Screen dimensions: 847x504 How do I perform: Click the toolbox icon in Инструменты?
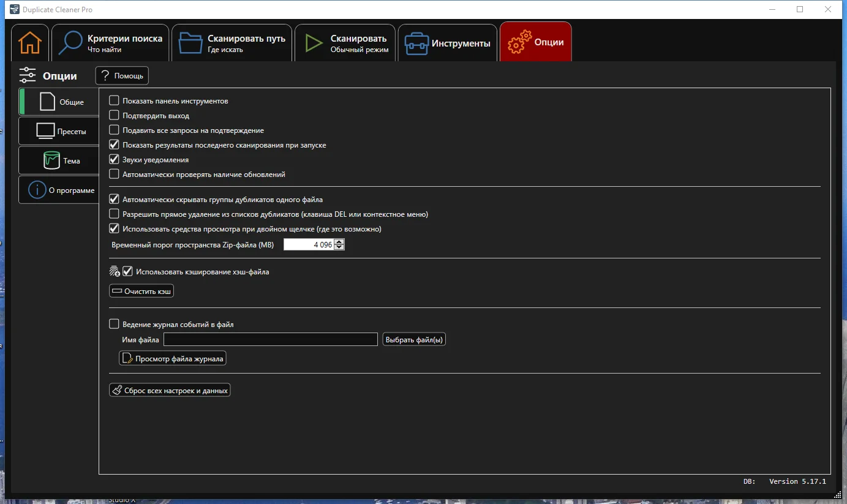[x=416, y=43]
